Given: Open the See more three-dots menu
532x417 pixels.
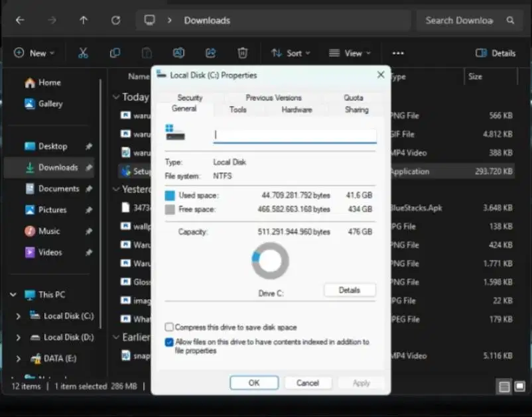Looking at the screenshot, I should [x=398, y=53].
